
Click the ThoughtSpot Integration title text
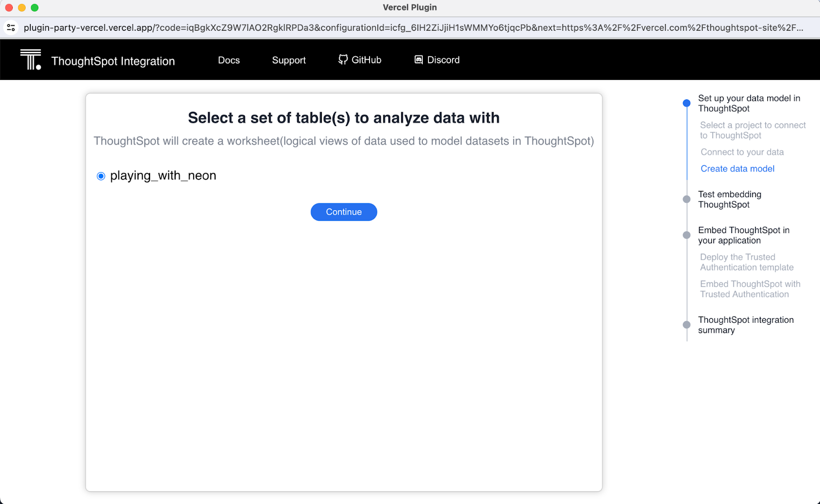coord(113,61)
